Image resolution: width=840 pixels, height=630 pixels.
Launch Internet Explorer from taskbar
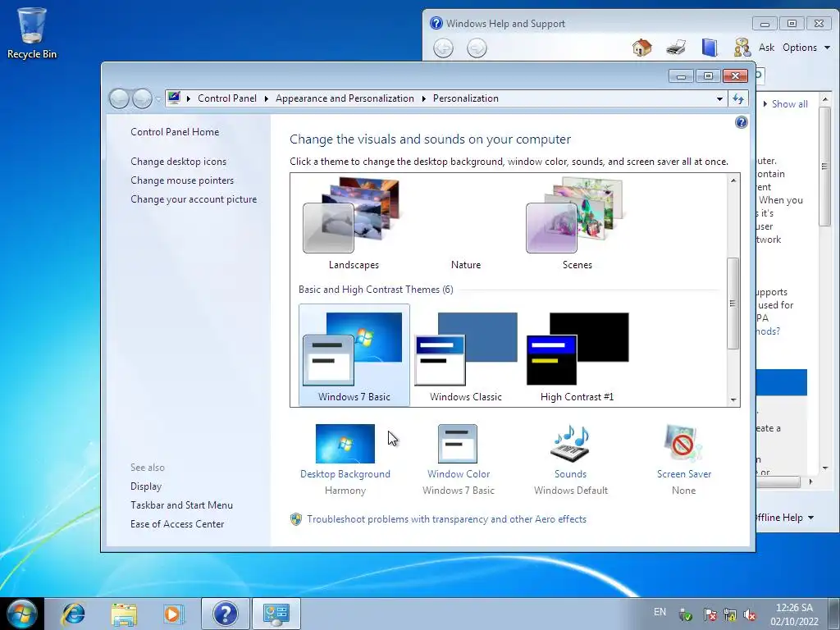pyautogui.click(x=73, y=614)
